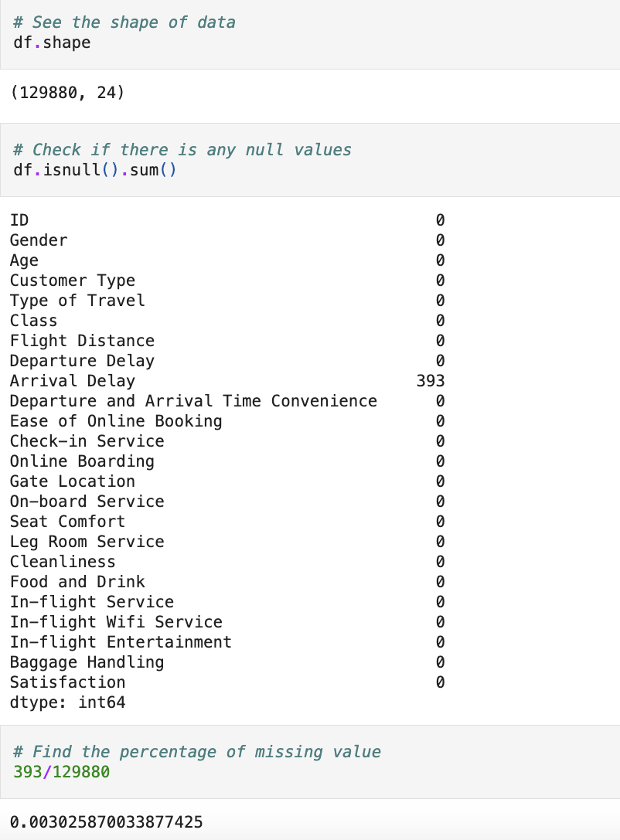The height and width of the screenshot is (840, 620).
Task: Click the Arrival Delay row label
Action: [73, 381]
